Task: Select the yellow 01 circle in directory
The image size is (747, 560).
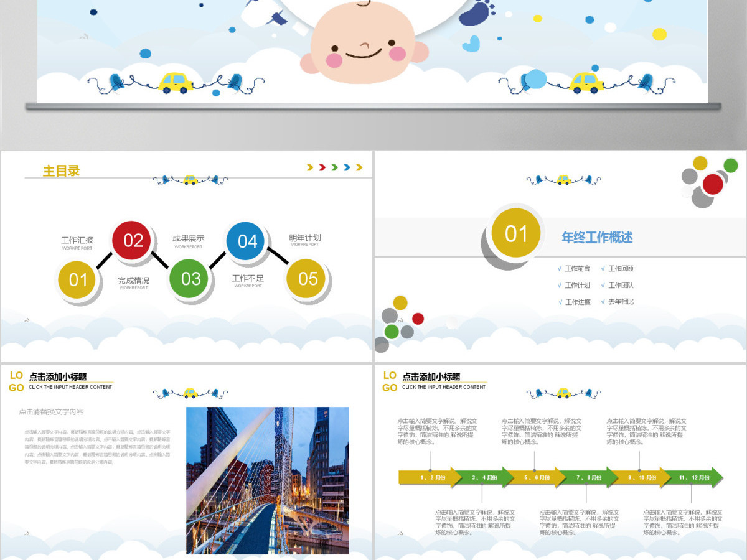Action: 78,280
